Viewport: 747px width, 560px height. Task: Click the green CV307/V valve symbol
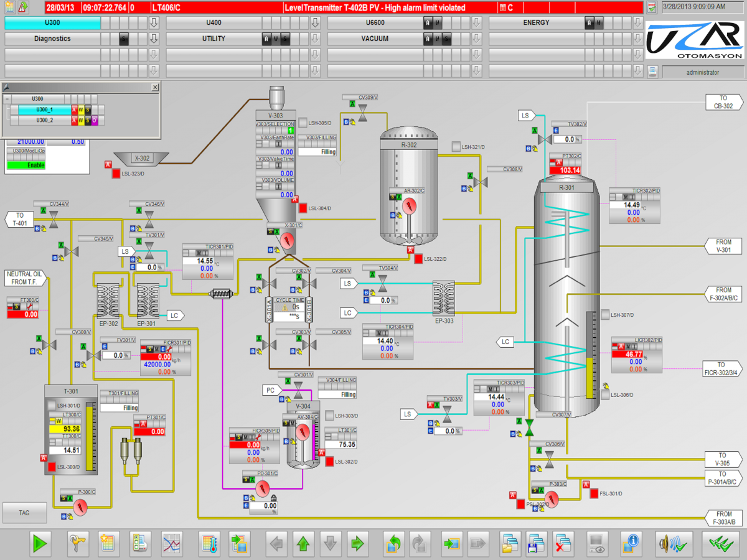(x=530, y=427)
